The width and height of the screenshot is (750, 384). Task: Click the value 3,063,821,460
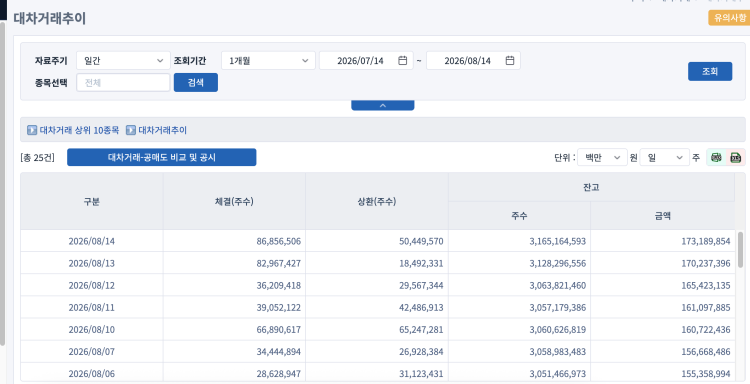(x=558, y=285)
